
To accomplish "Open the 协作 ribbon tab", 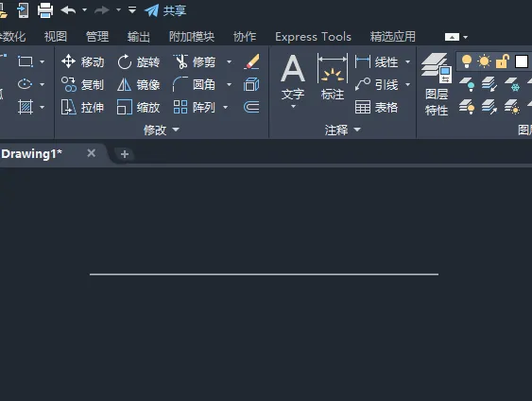I will point(245,36).
